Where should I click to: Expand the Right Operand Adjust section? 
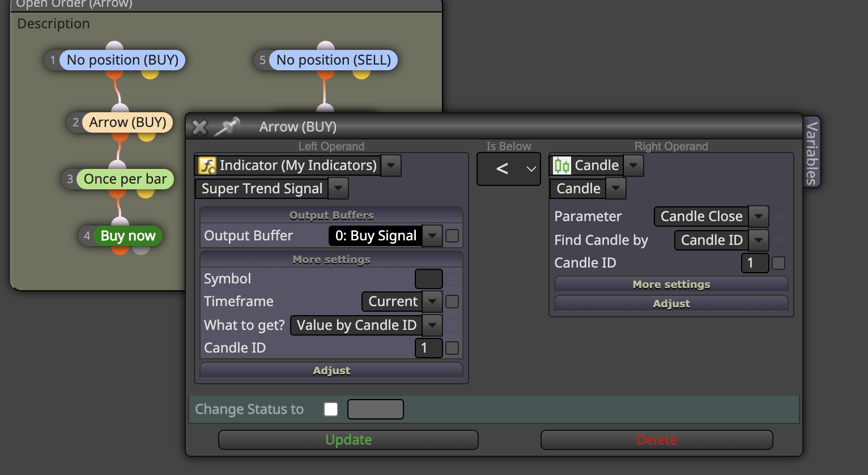click(x=671, y=304)
